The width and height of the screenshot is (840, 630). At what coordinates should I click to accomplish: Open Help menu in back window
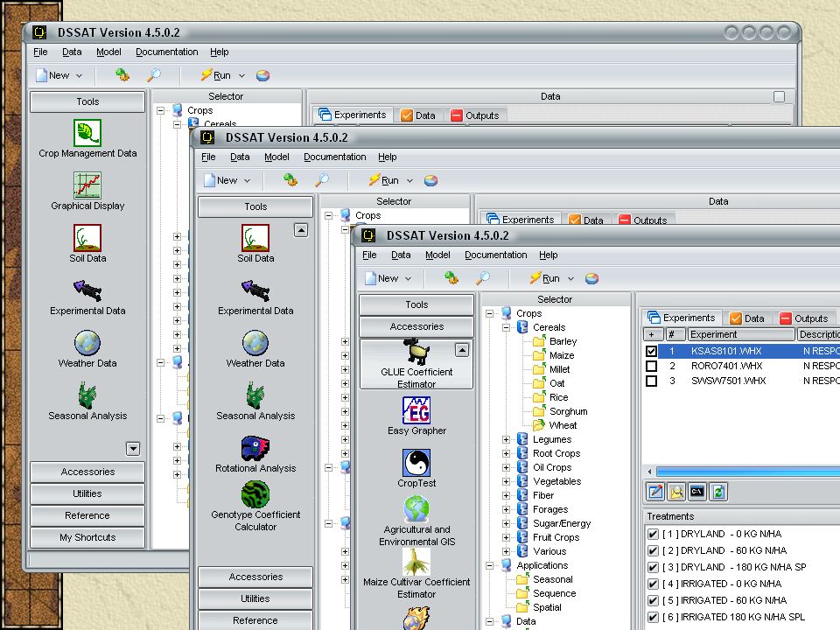coord(219,52)
